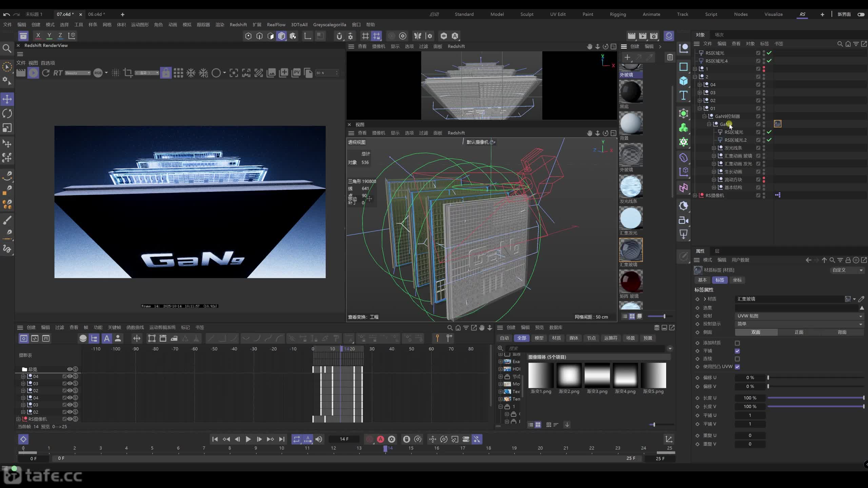
Task: Expand the RS摄像机 object in tree
Action: click(x=695, y=195)
